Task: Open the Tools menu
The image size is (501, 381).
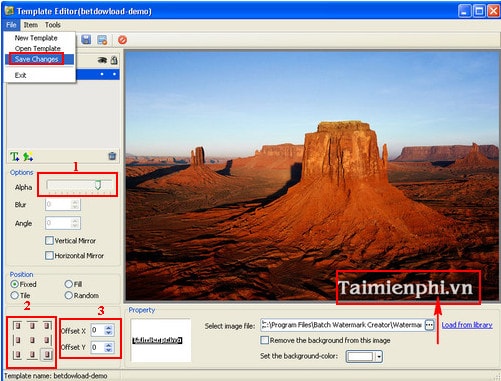Action: pos(53,25)
